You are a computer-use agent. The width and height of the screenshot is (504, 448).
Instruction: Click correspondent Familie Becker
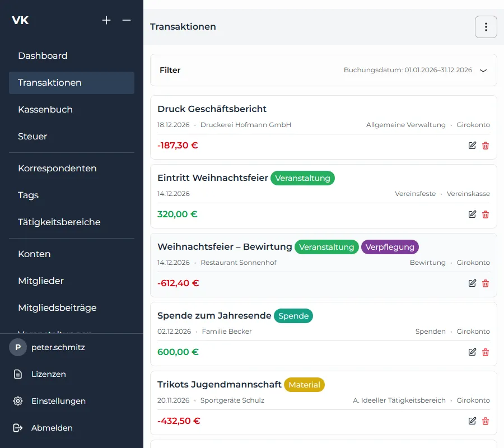tap(227, 332)
